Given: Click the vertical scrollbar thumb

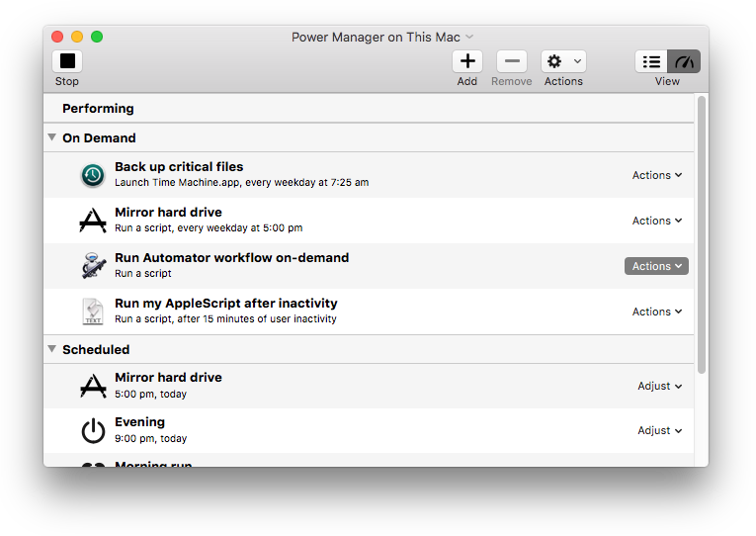Looking at the screenshot, I should coord(702,234).
